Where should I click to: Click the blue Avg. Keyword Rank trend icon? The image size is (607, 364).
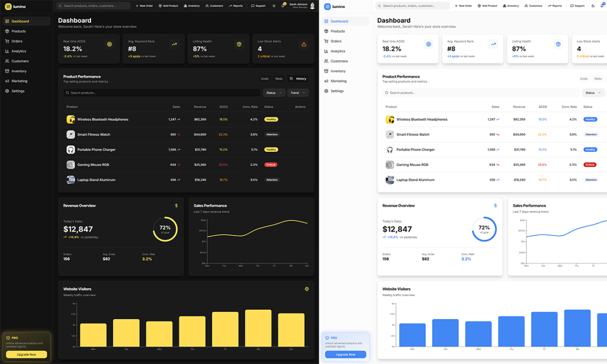[x=493, y=44]
